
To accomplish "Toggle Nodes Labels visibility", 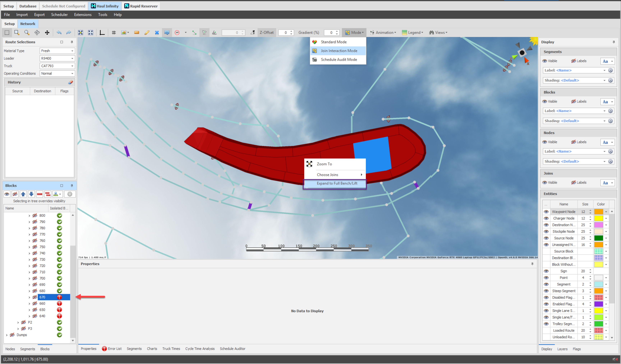I will click(x=573, y=142).
